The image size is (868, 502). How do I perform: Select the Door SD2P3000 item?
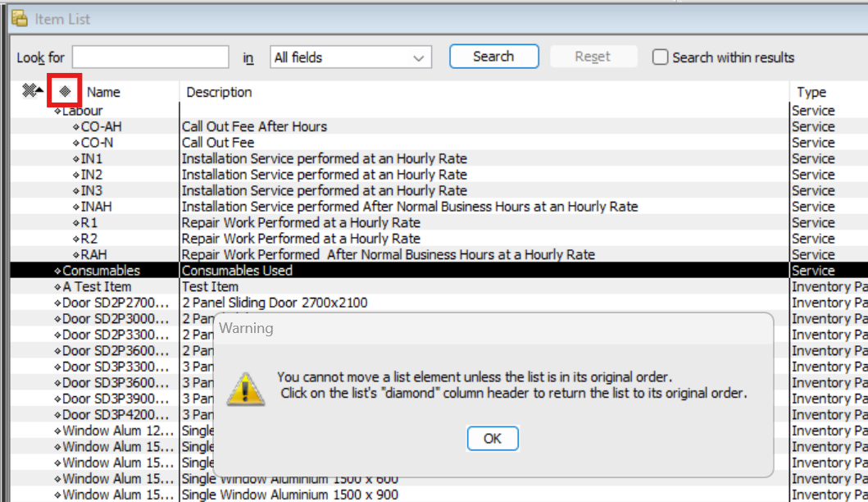[116, 319]
